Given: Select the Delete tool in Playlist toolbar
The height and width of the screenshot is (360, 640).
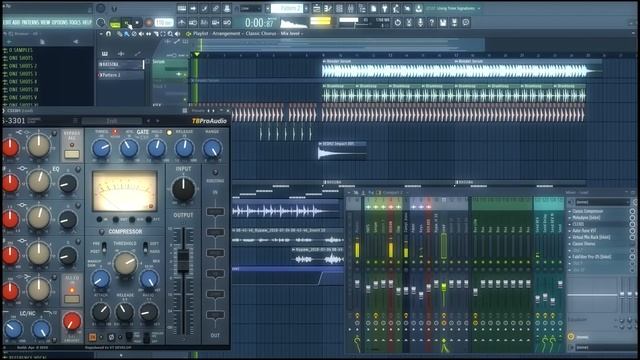Looking at the screenshot, I should click(134, 34).
